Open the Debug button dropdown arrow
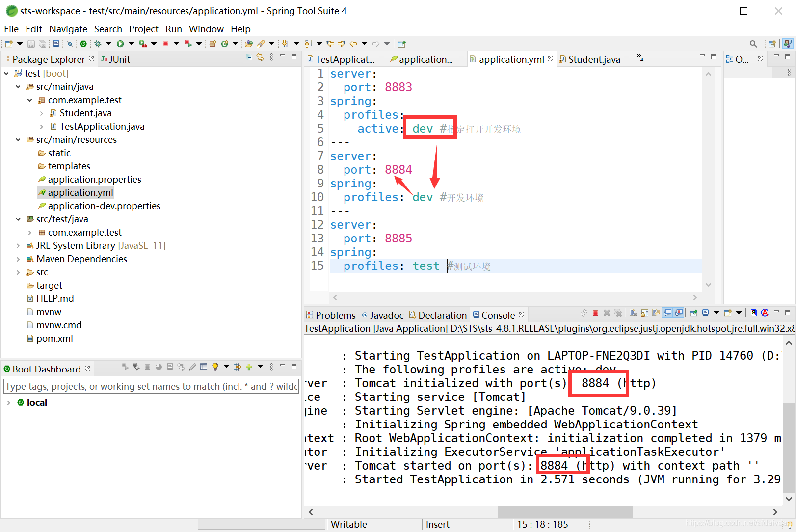 pos(108,44)
